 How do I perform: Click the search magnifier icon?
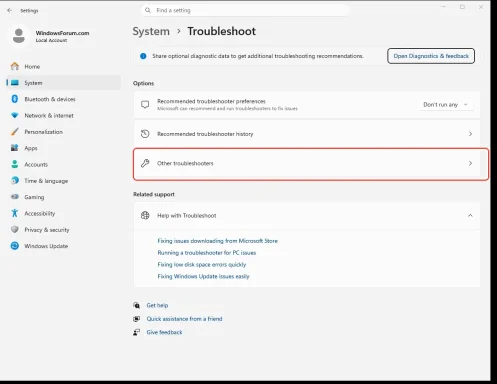coord(148,10)
